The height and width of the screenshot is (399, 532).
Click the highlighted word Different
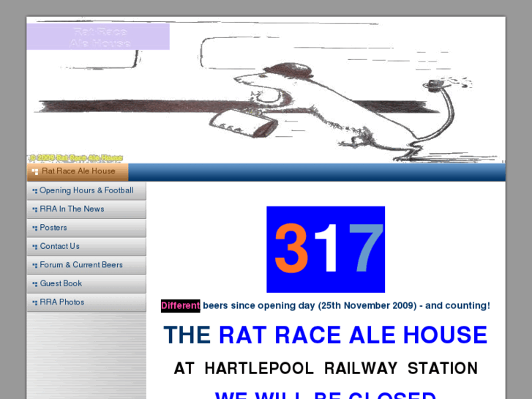click(x=181, y=305)
